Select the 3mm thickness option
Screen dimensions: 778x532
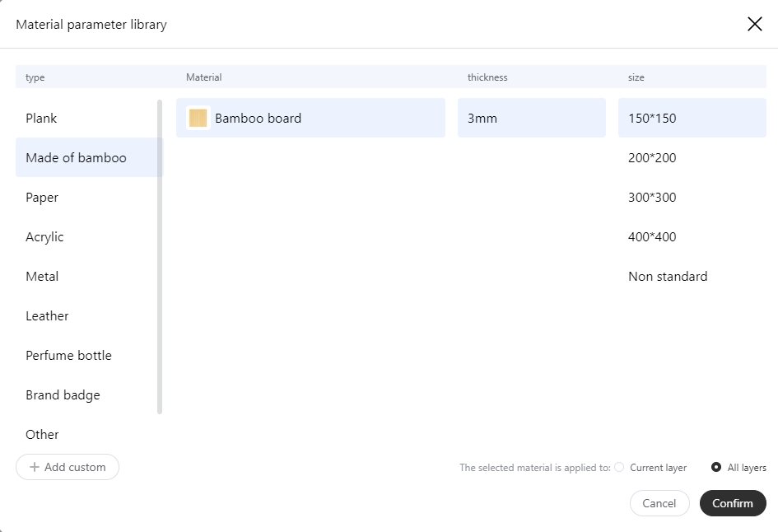(531, 118)
